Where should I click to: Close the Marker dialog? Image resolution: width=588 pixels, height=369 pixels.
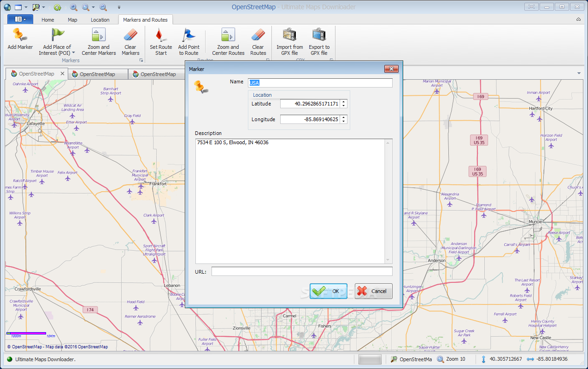(x=391, y=69)
